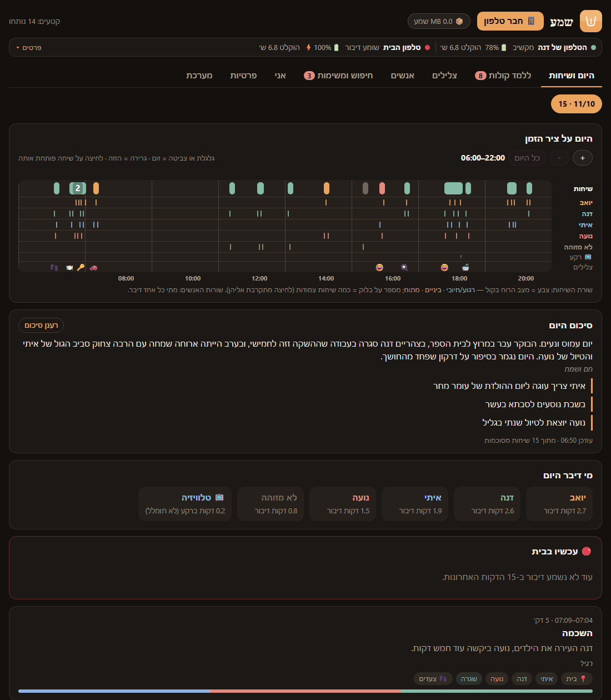Click the lightning charging icon beside 100%
This screenshot has height=700, width=611.
309,47
